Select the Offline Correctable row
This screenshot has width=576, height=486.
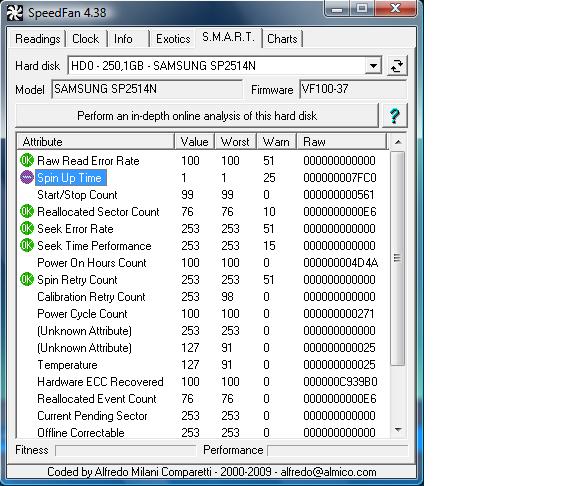tap(203, 432)
